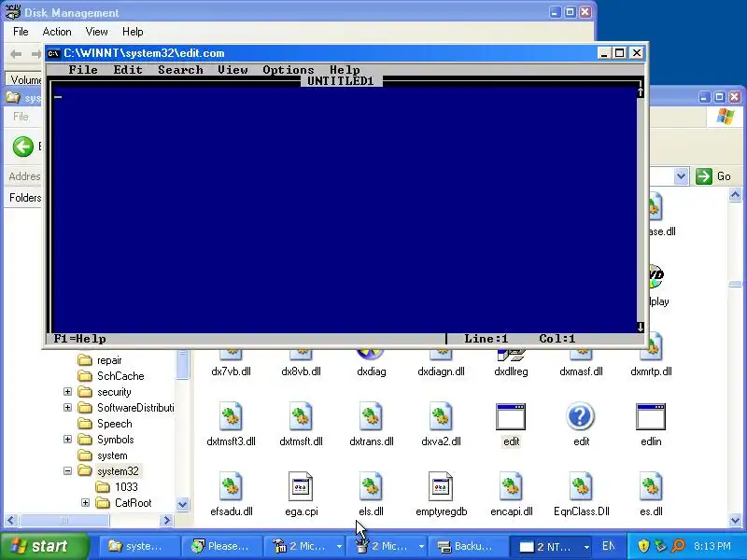
Task: Click the Disk Management back arrow
Action: point(16,54)
